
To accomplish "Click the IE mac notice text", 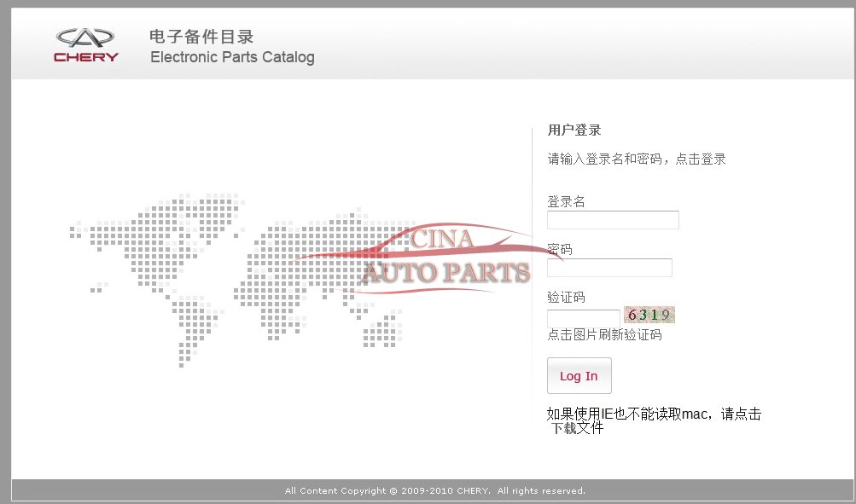I will [654, 414].
